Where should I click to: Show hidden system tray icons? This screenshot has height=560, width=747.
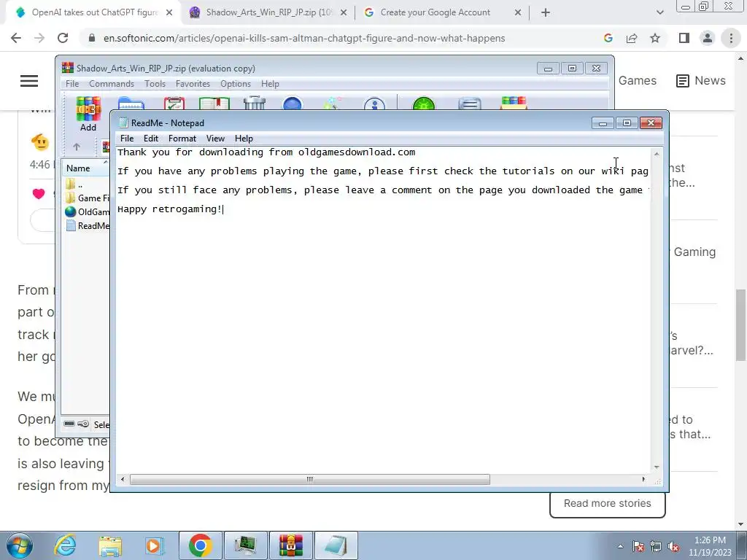620,547
